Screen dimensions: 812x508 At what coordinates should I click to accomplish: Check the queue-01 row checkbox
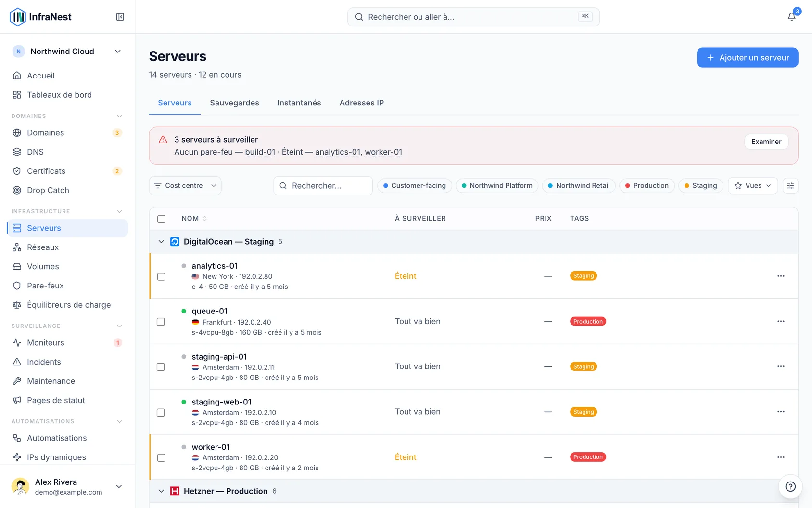click(161, 322)
